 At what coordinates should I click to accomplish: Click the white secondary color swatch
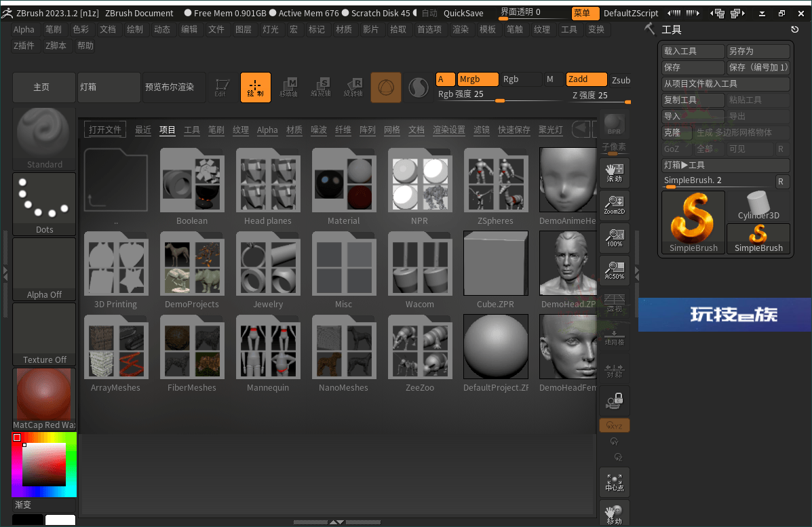tap(60, 520)
